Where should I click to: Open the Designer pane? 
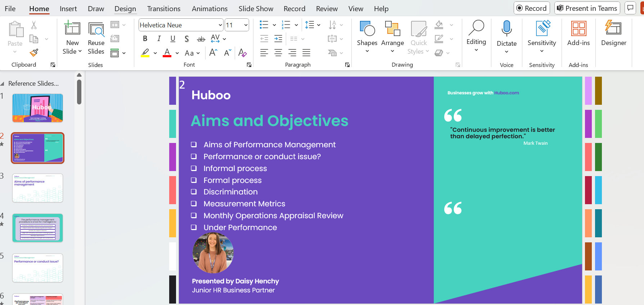(x=613, y=33)
